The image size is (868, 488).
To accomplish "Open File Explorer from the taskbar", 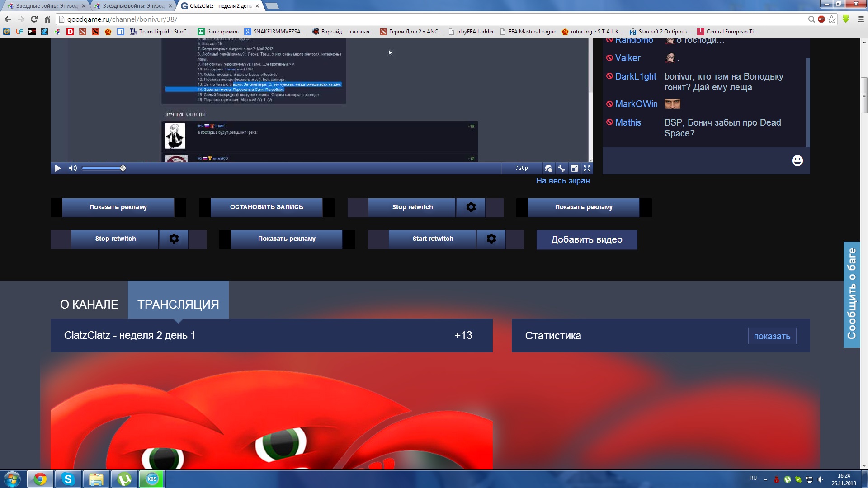I will click(96, 479).
